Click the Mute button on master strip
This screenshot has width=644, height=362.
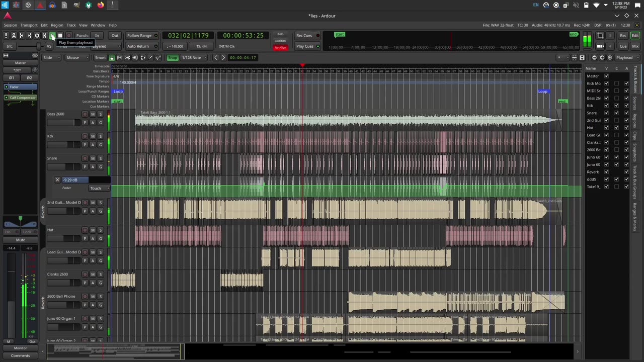21,240
